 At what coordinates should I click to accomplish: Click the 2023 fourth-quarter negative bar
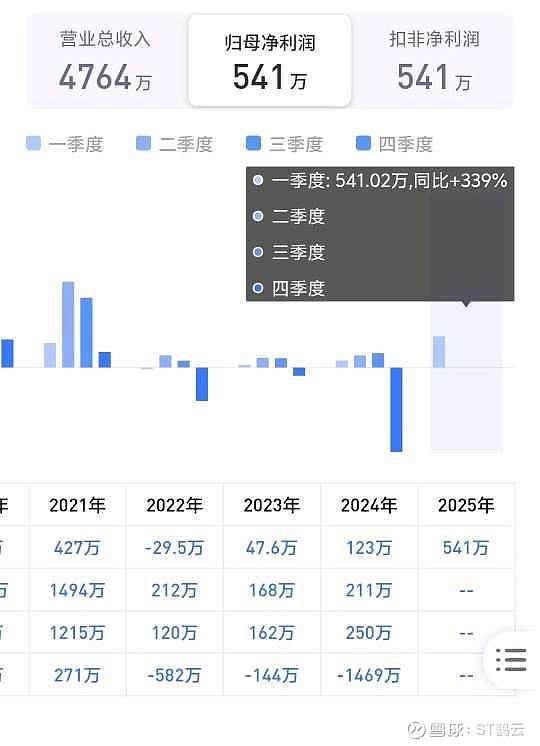[x=299, y=372]
